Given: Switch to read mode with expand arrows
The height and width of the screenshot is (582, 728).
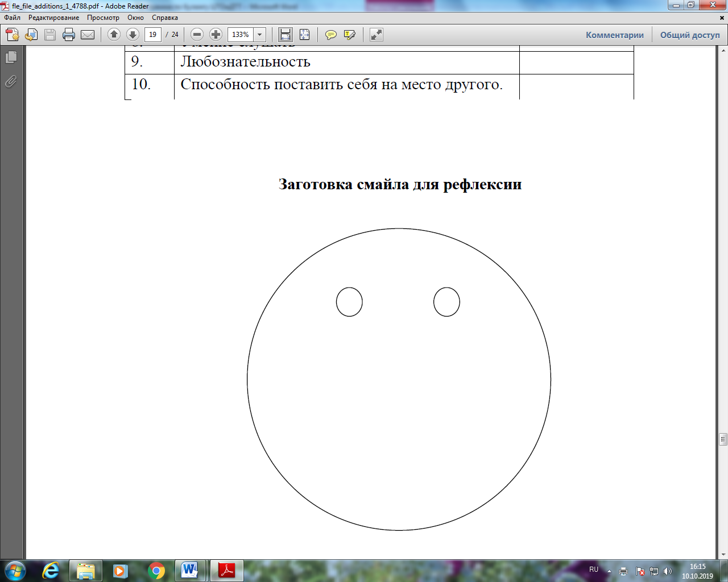Looking at the screenshot, I should point(377,35).
